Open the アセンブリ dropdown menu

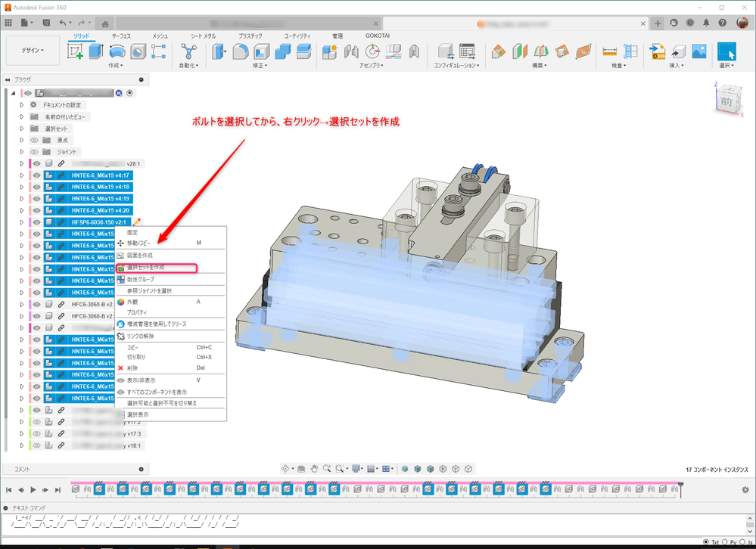372,66
